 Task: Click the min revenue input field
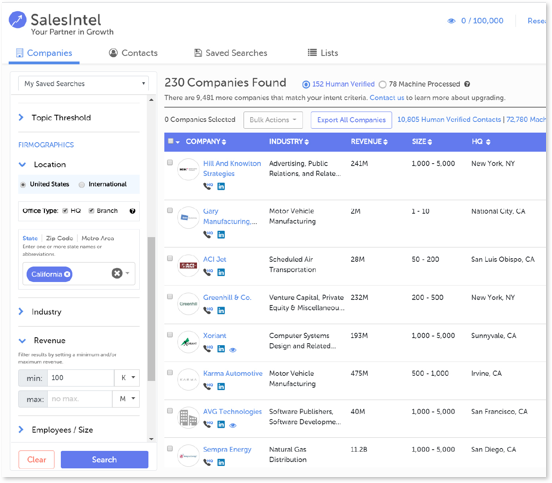(81, 378)
